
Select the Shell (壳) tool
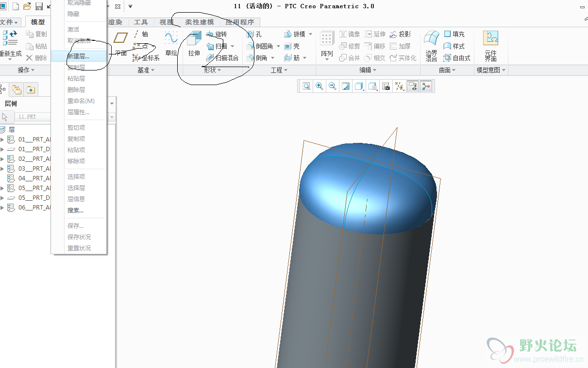point(292,46)
